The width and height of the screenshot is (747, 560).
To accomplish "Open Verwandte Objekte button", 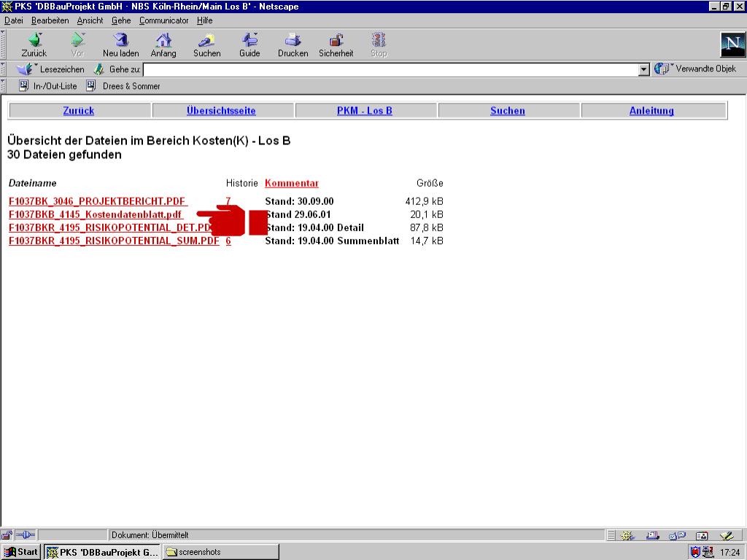I will [696, 69].
